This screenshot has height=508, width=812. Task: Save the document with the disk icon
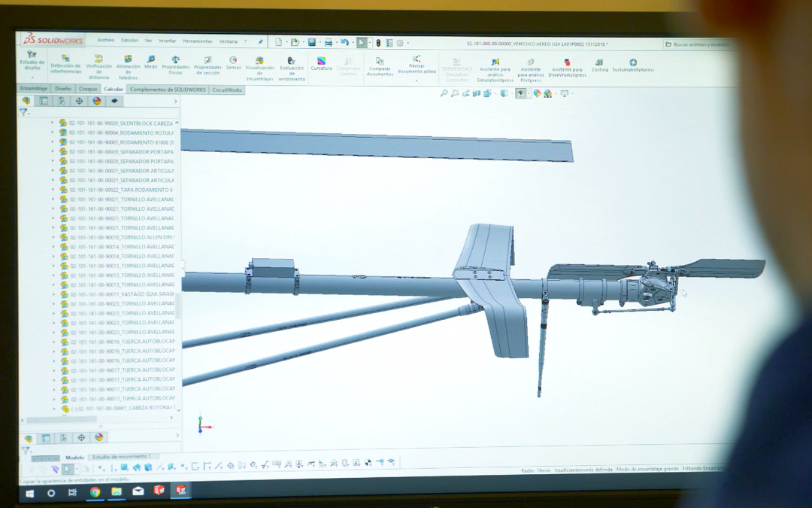pyautogui.click(x=312, y=42)
